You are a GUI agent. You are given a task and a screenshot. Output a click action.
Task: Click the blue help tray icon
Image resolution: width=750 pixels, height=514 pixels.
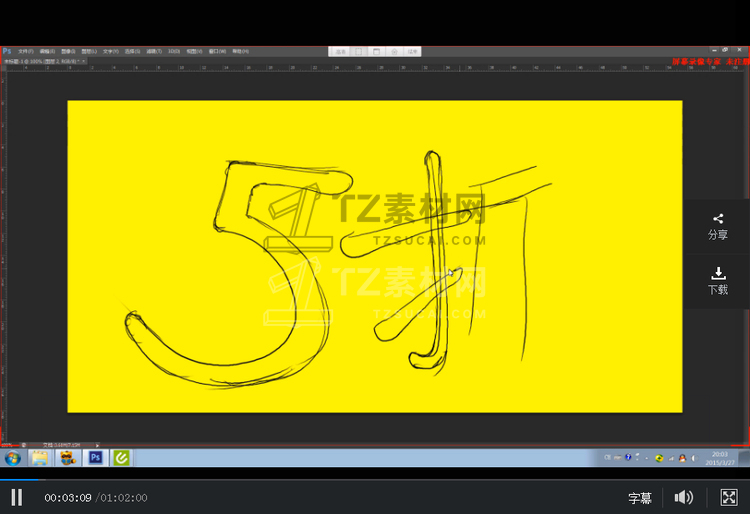(628, 458)
